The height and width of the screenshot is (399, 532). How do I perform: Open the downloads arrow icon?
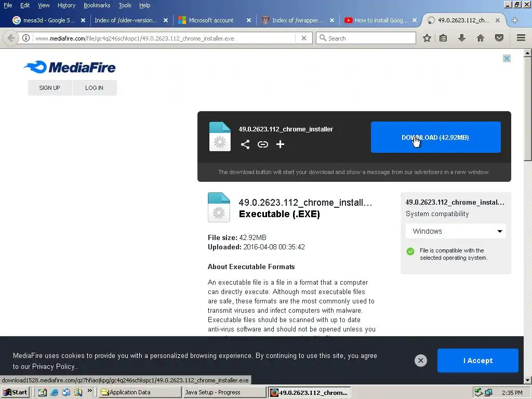tap(462, 38)
